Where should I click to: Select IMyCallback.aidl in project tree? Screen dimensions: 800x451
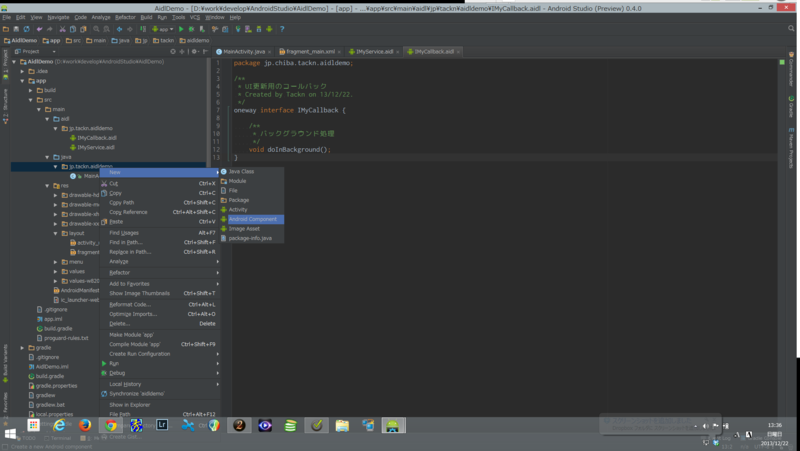[93, 138]
